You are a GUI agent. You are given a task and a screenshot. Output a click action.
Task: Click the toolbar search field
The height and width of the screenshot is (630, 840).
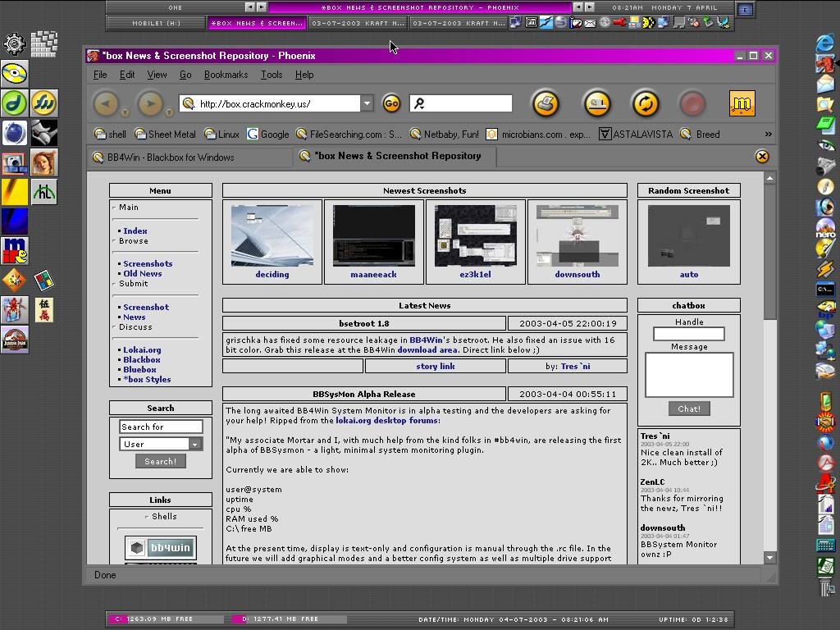[x=461, y=103]
